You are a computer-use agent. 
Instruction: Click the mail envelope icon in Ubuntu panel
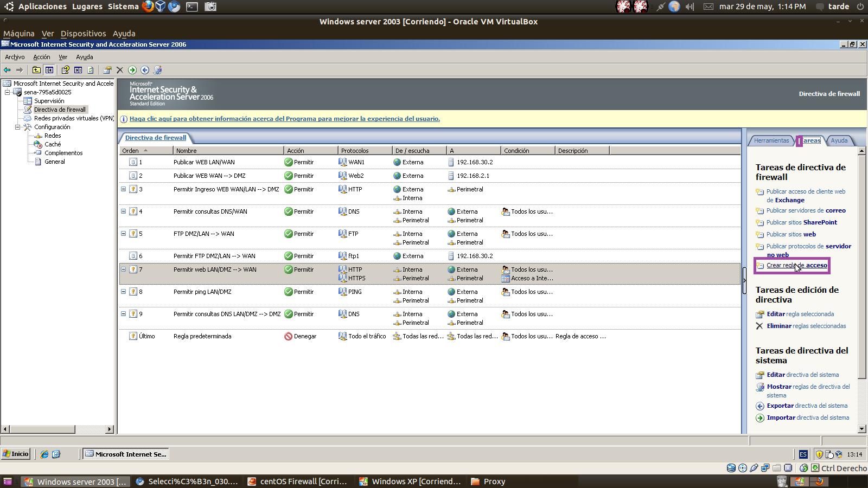[708, 7]
